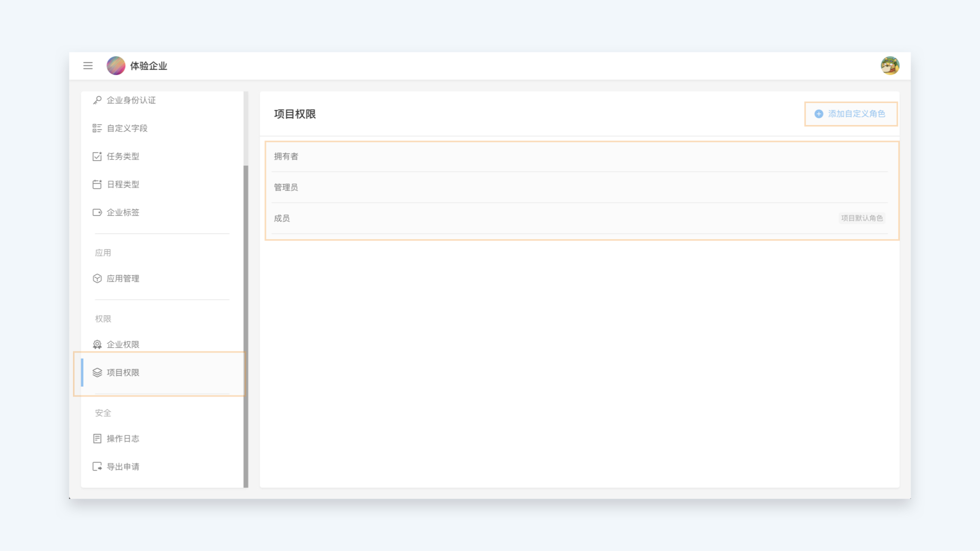This screenshot has height=551, width=980.
Task: Click 添加自定义角色 button text
Action: click(x=856, y=114)
